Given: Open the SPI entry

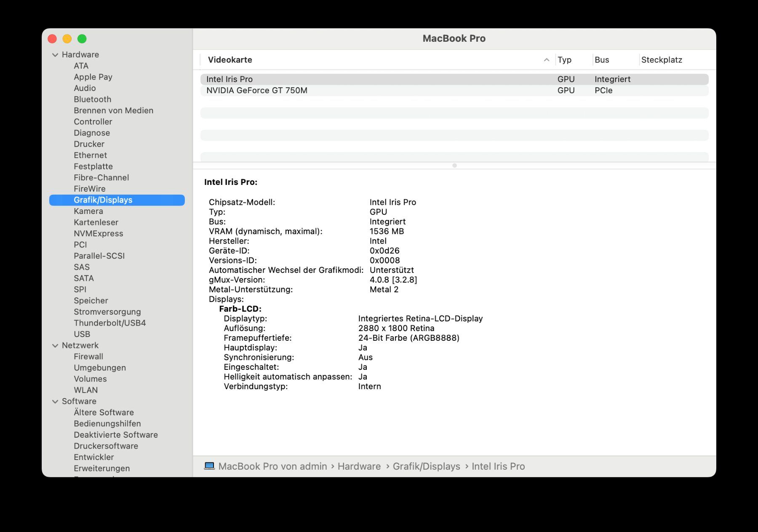Looking at the screenshot, I should click(80, 289).
